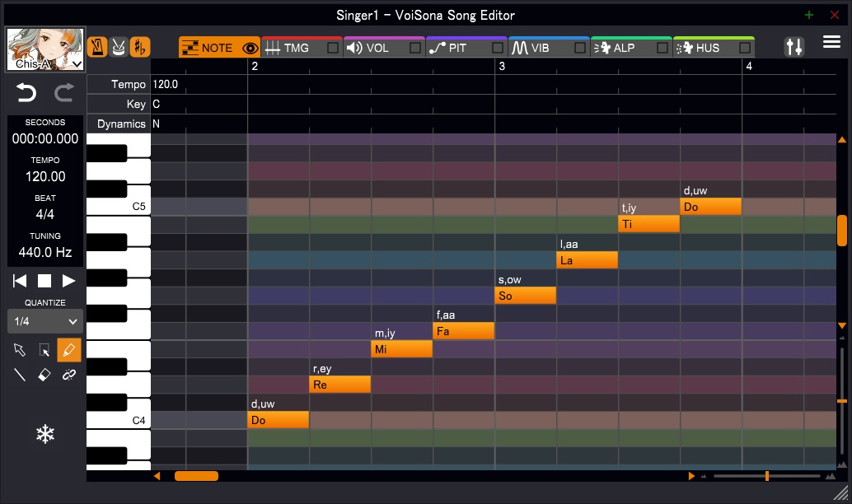Check the PIT checkbox
The width and height of the screenshot is (852, 504).
[x=497, y=48]
